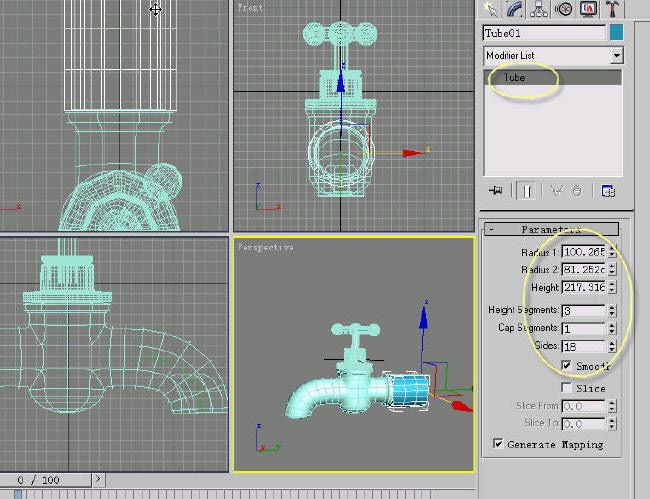Image resolution: width=650 pixels, height=499 pixels.
Task: Click the Make Unique icon
Action: (557, 191)
